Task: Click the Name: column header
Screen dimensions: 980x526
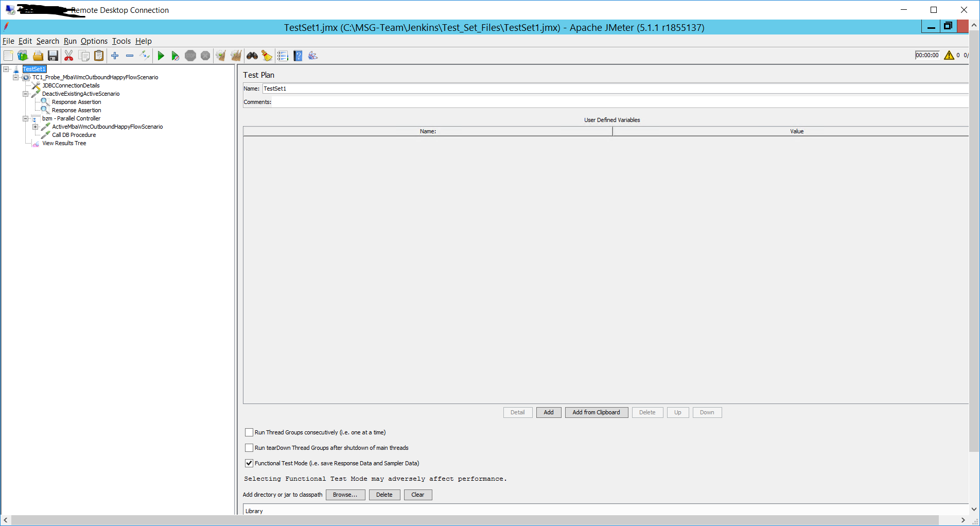Action: tap(428, 131)
